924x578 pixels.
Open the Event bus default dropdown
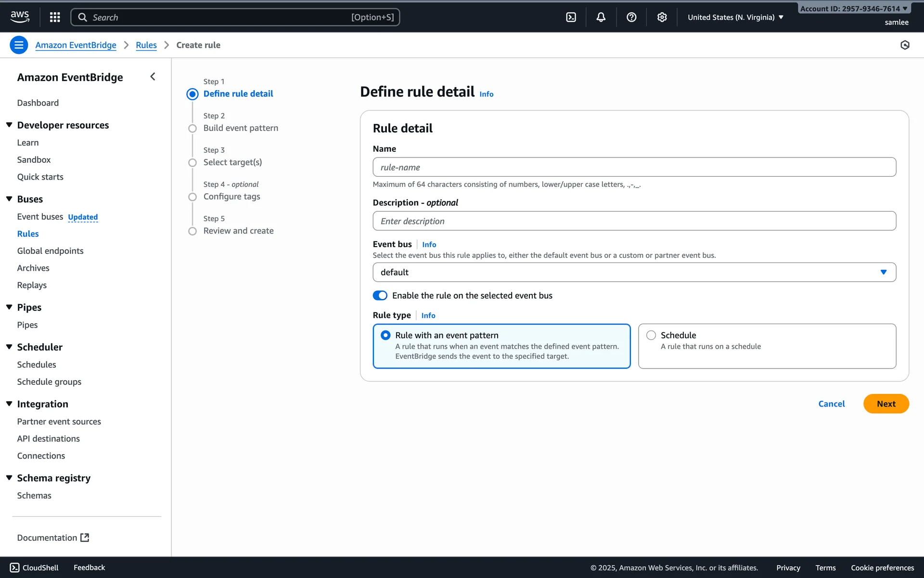634,272
